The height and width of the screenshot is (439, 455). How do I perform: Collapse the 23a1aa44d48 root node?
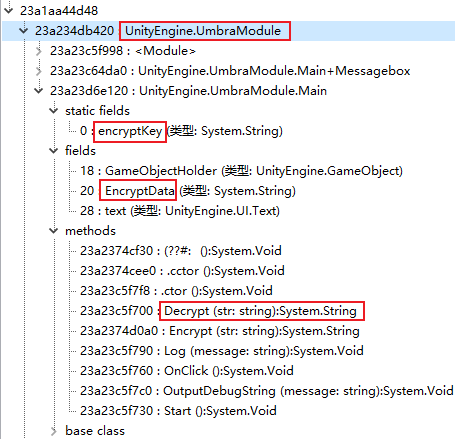point(9,10)
